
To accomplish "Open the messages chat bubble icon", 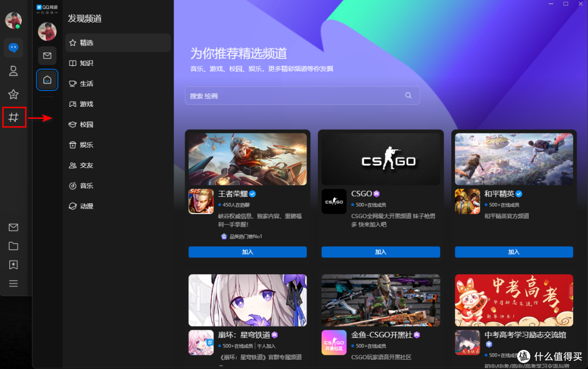I will point(13,48).
